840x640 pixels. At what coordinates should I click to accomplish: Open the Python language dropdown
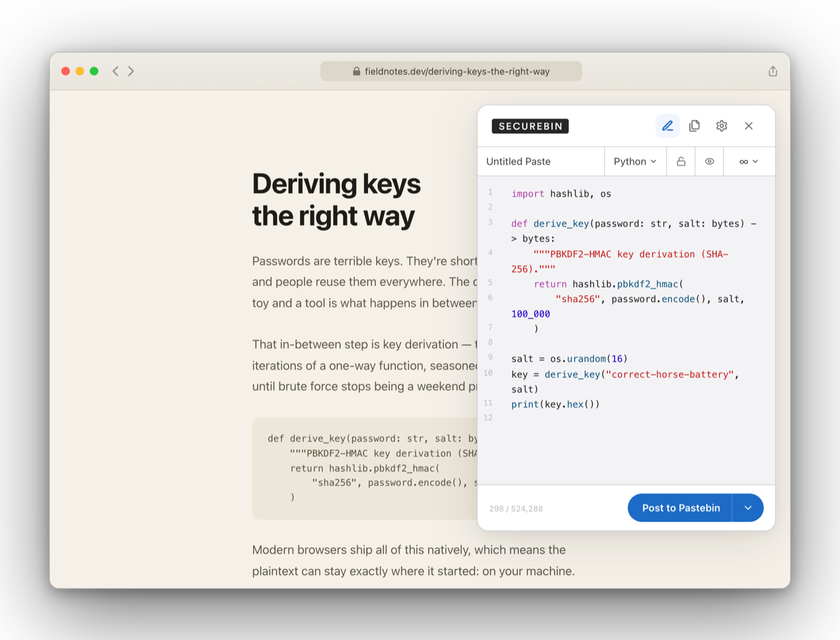pyautogui.click(x=635, y=161)
